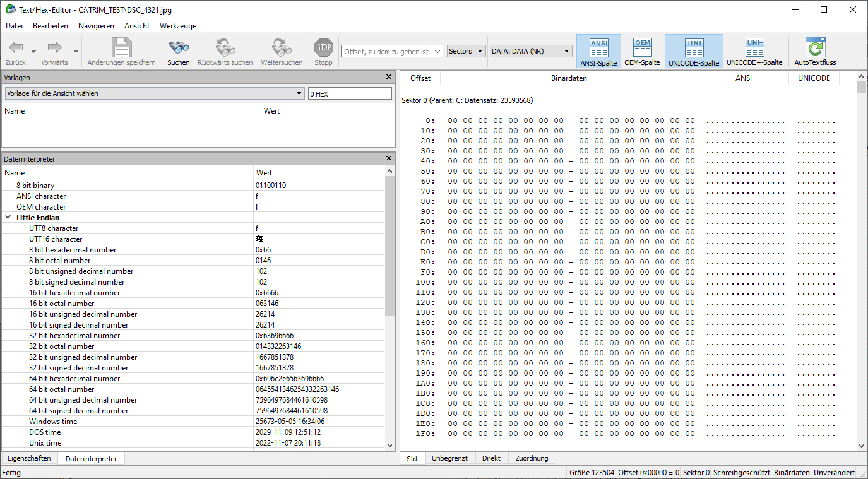This screenshot has width=868, height=479.
Task: Click the Binärdaten status bar entry
Action: point(792,473)
